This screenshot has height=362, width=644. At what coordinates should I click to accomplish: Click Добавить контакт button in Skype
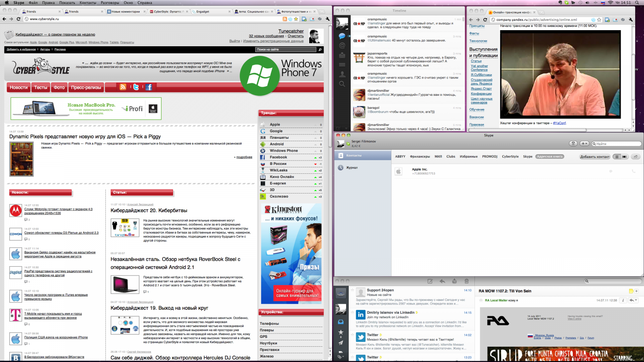(595, 156)
